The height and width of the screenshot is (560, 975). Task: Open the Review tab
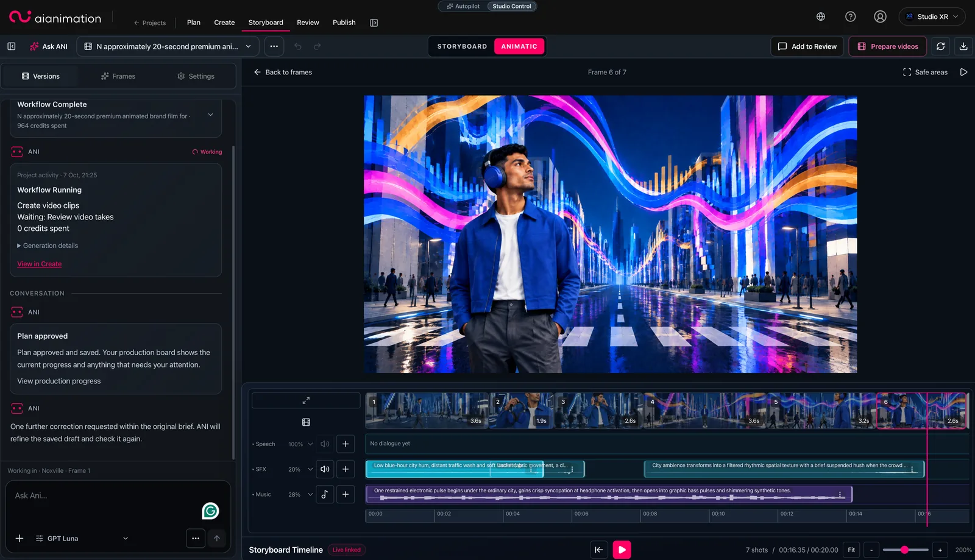308,23
